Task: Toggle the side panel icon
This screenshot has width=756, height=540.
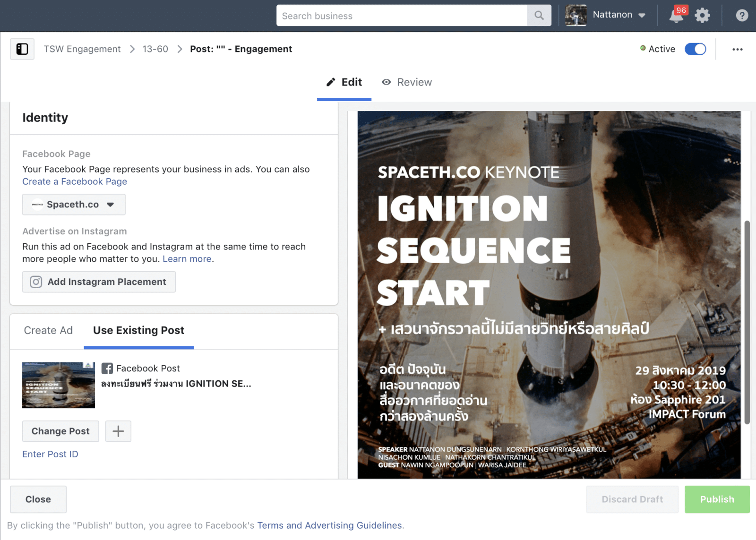Action: (22, 49)
